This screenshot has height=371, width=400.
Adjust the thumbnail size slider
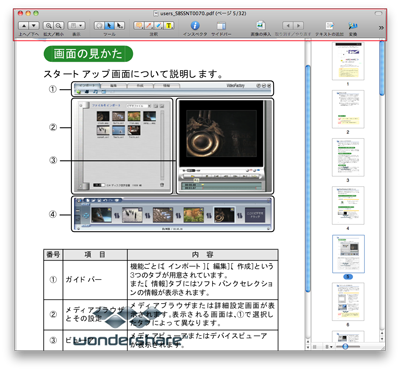(x=345, y=346)
